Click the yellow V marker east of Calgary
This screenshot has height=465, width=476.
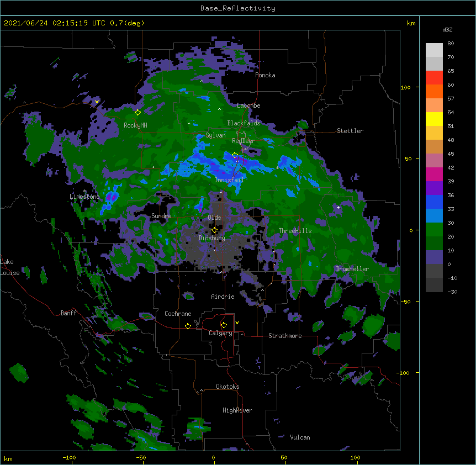237,323
